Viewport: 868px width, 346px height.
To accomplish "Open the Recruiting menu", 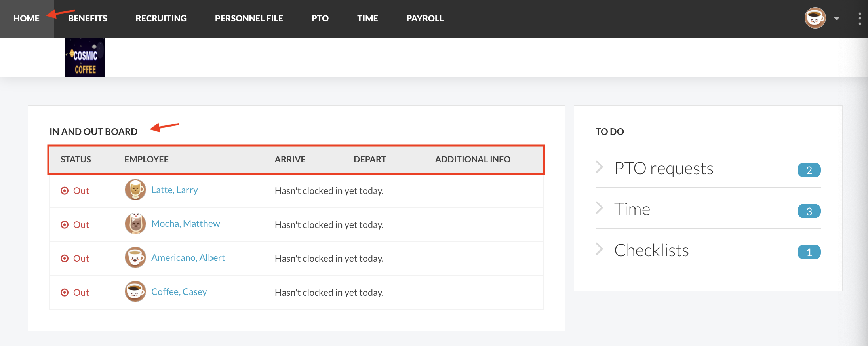I will (x=161, y=18).
